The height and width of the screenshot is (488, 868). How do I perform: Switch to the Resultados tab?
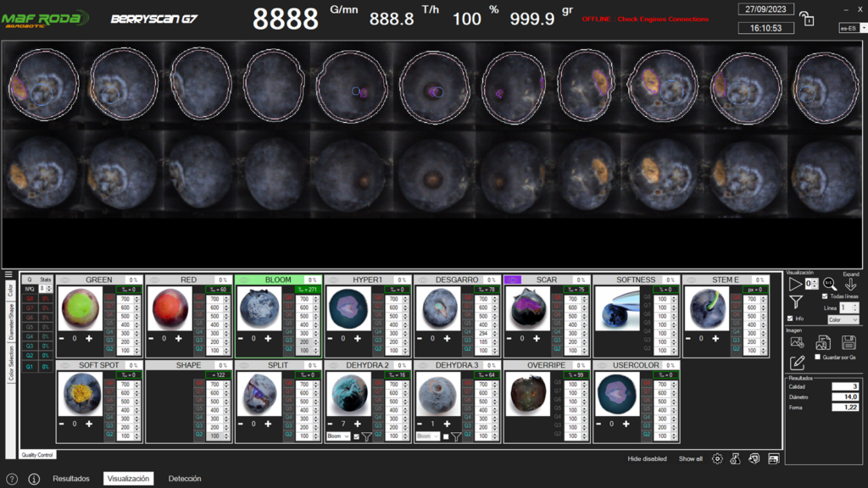(71, 479)
